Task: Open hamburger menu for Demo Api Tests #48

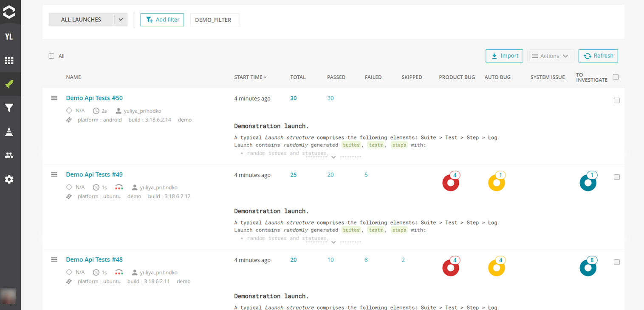Action: [x=54, y=260]
